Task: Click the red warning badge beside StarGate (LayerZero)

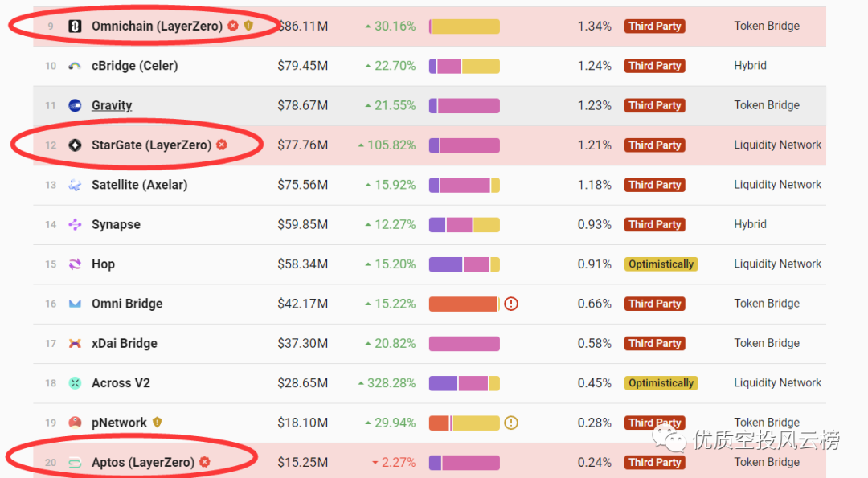Action: (x=222, y=145)
